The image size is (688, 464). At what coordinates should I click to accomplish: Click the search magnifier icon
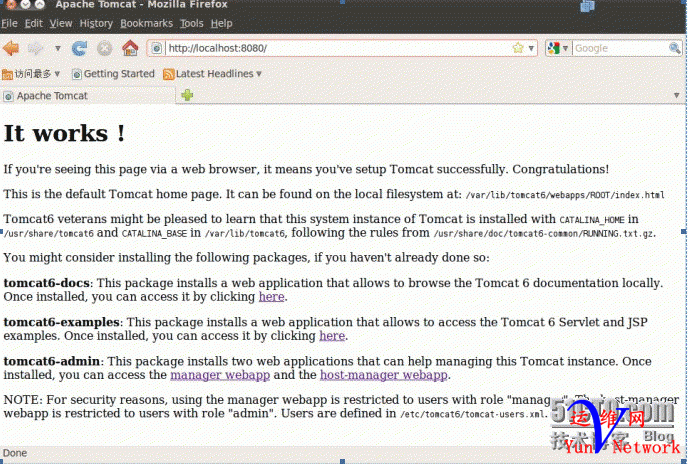[x=674, y=48]
